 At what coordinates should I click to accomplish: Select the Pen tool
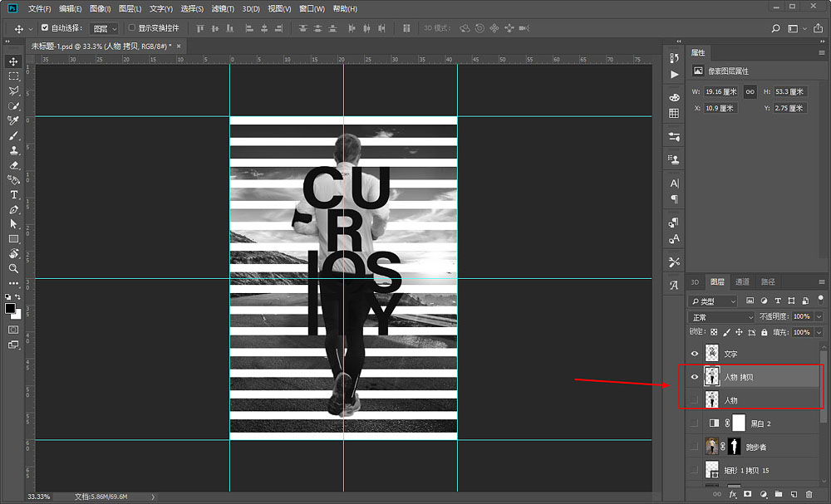(x=14, y=209)
